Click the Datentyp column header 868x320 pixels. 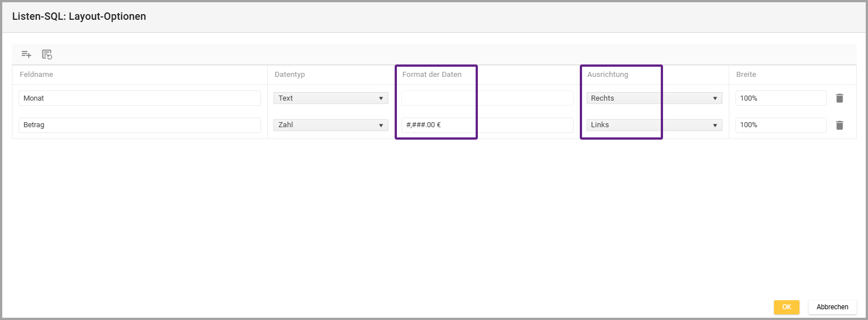(290, 75)
